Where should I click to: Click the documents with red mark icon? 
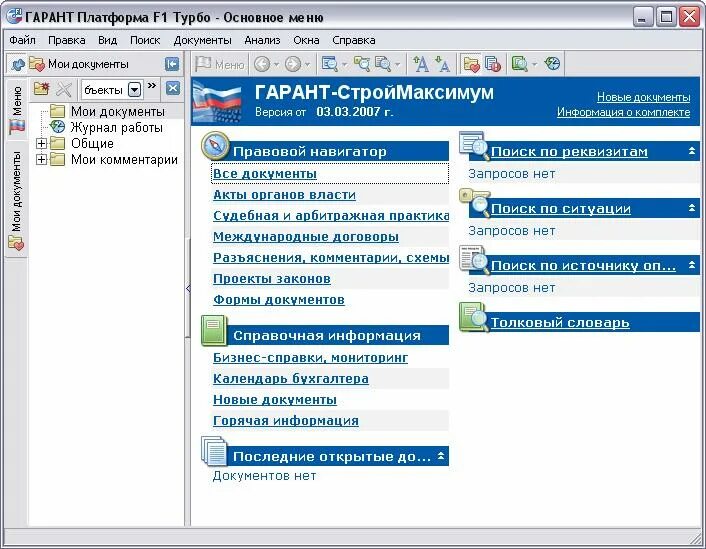click(493, 64)
